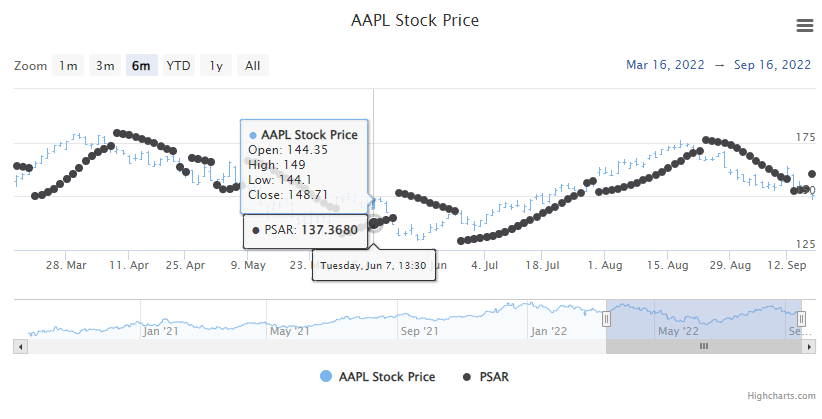This screenshot has width=822, height=419.
Task: Click the blue AAPL legend marker
Action: coord(327,377)
